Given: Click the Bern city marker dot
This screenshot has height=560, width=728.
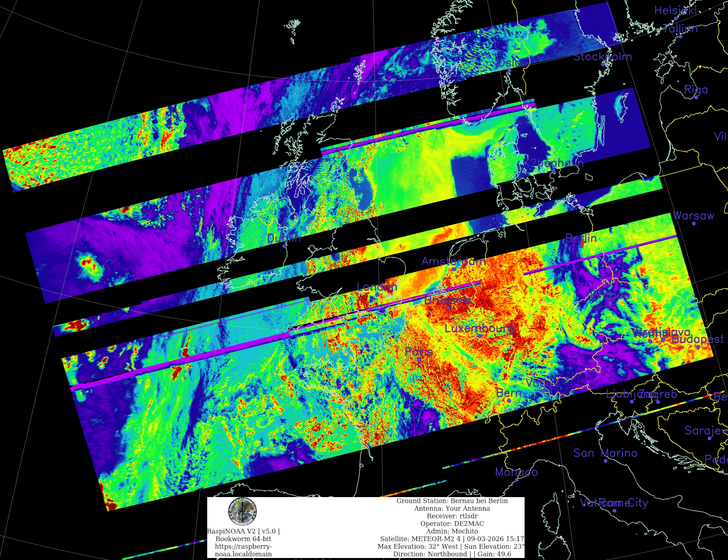Looking at the screenshot, I should 509,401.
